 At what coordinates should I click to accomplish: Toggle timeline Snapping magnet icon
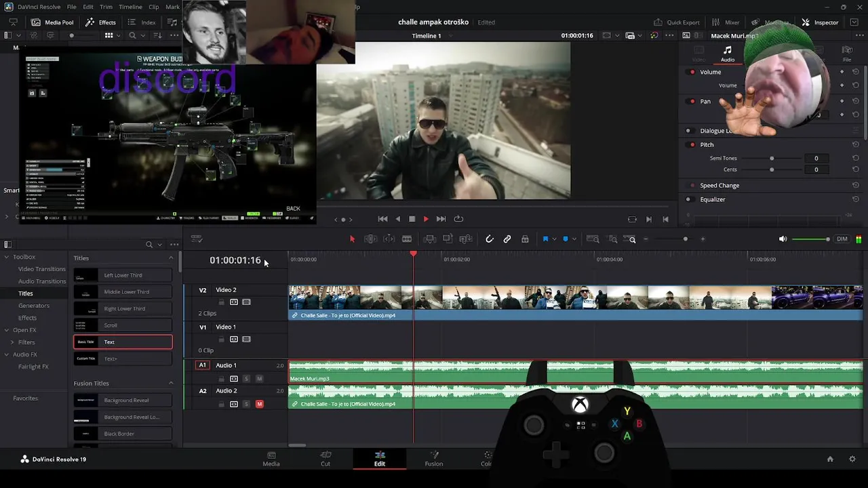(490, 239)
